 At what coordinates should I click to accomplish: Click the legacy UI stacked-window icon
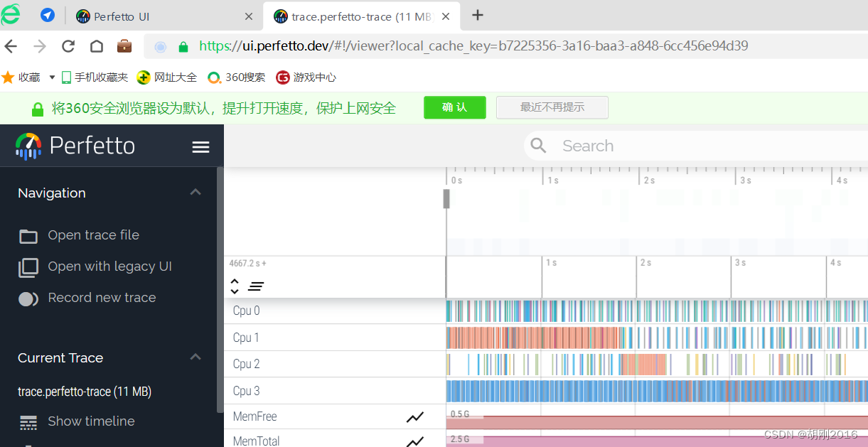tap(28, 267)
